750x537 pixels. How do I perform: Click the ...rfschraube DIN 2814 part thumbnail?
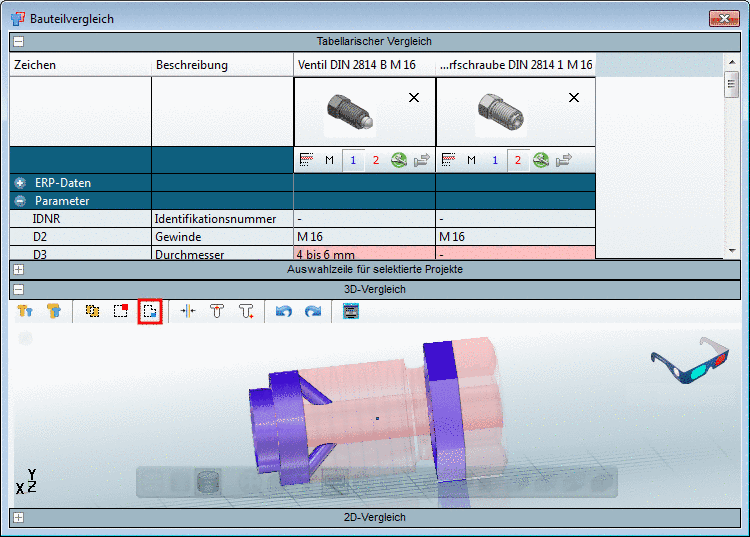(x=501, y=113)
